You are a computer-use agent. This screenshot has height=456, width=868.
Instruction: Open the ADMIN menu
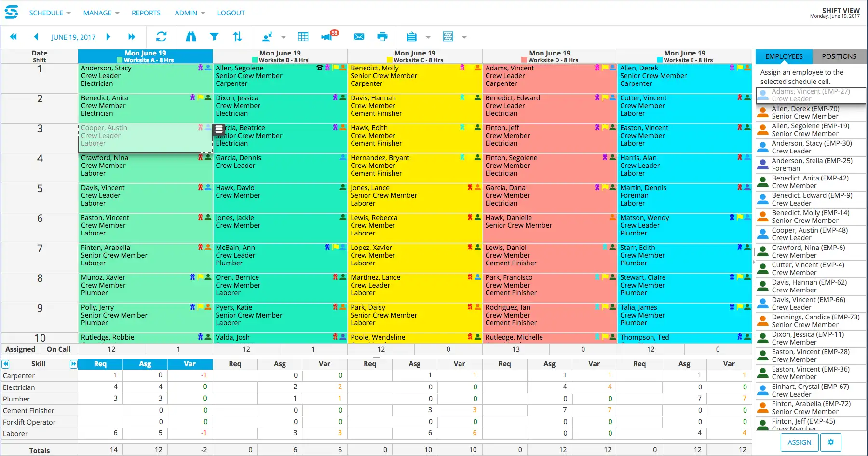(x=190, y=13)
